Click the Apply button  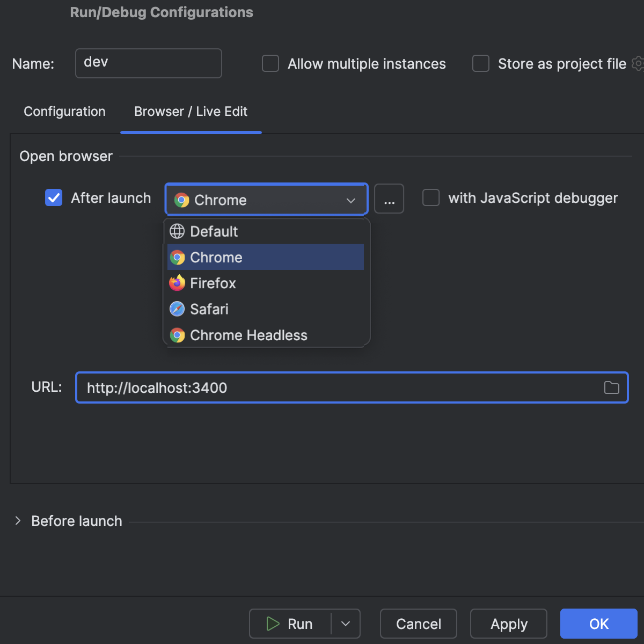point(508,624)
